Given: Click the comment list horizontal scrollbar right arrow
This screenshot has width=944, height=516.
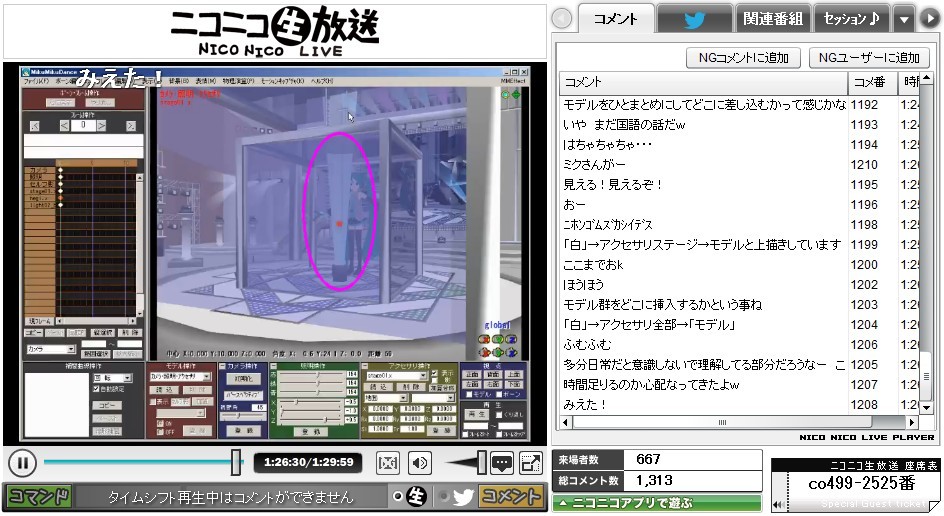Looking at the screenshot, I should pyautogui.click(x=911, y=422).
